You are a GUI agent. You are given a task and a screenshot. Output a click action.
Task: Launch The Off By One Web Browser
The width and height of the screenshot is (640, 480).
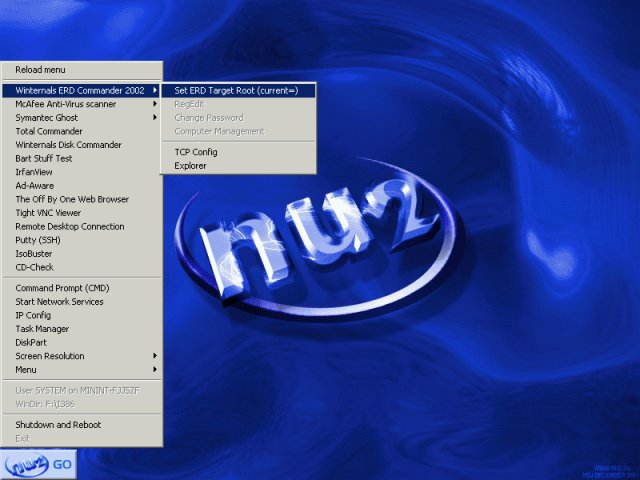[x=82, y=199]
